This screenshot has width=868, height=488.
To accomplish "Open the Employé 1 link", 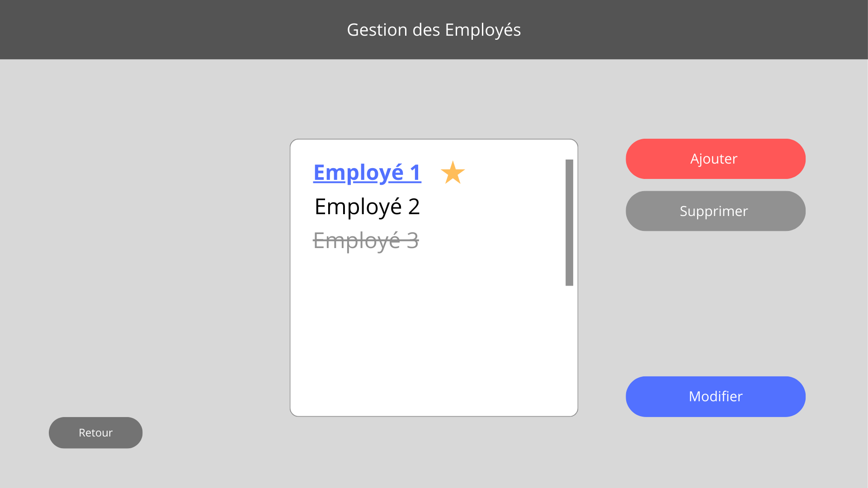I will click(367, 173).
